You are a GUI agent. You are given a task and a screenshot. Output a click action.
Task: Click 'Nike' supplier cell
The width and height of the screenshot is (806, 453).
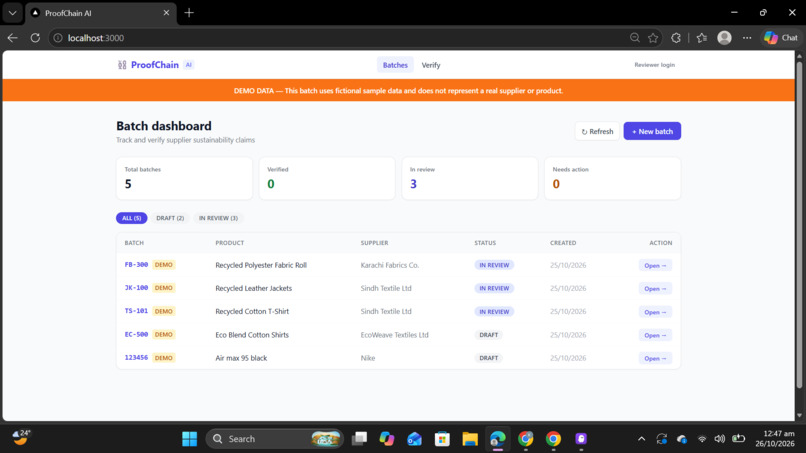tap(368, 358)
